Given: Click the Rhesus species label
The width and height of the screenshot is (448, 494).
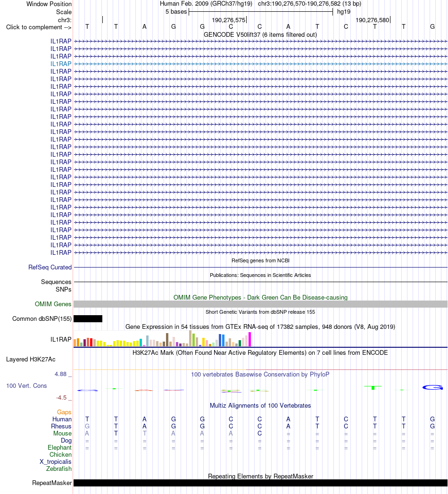Looking at the screenshot, I should point(61,426).
